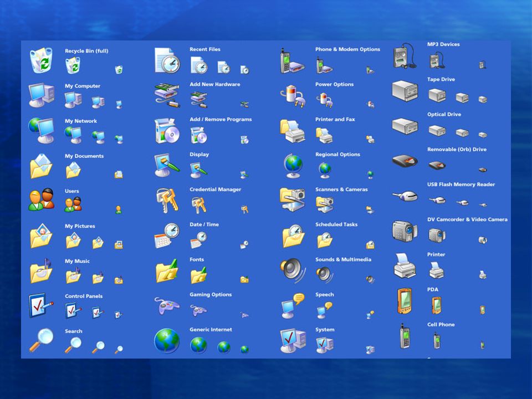532x399 pixels.
Task: Click the 'Scheduled Tasks' label text
Action: click(336, 224)
